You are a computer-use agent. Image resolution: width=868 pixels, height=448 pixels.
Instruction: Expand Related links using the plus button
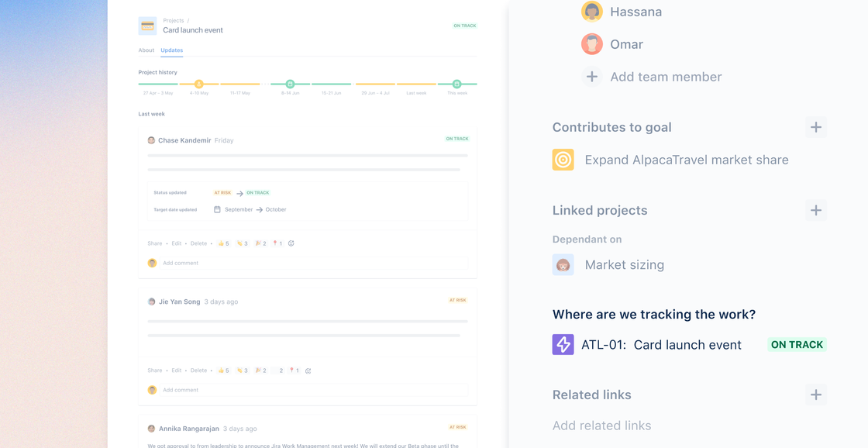tap(815, 395)
